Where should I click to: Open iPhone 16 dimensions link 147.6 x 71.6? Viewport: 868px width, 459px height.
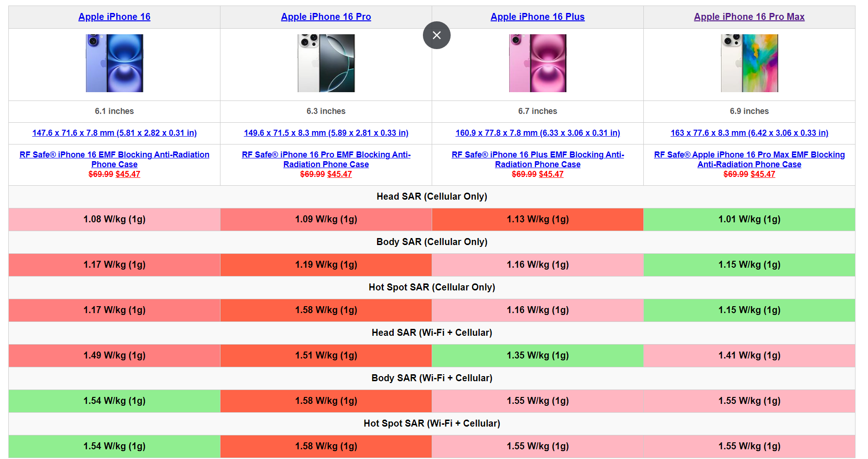pyautogui.click(x=114, y=133)
